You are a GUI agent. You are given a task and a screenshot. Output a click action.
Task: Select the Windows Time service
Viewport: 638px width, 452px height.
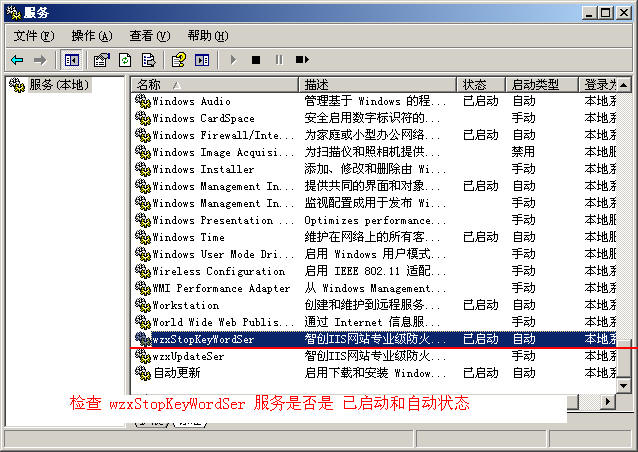(x=374, y=237)
